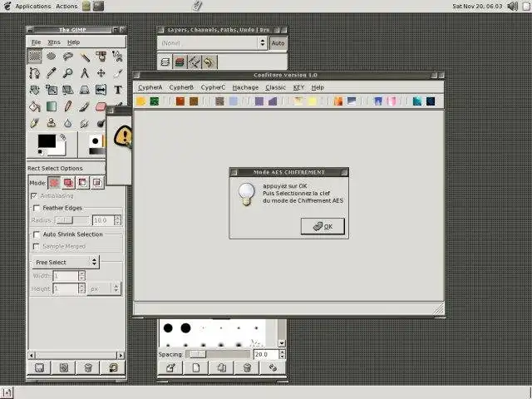This screenshot has height=399, width=532.
Task: Select the Perspective tool
Action: pyautogui.click(x=84, y=90)
